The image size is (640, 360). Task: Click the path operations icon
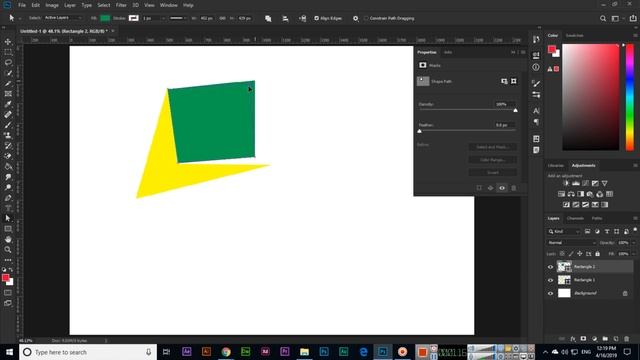coord(268,18)
